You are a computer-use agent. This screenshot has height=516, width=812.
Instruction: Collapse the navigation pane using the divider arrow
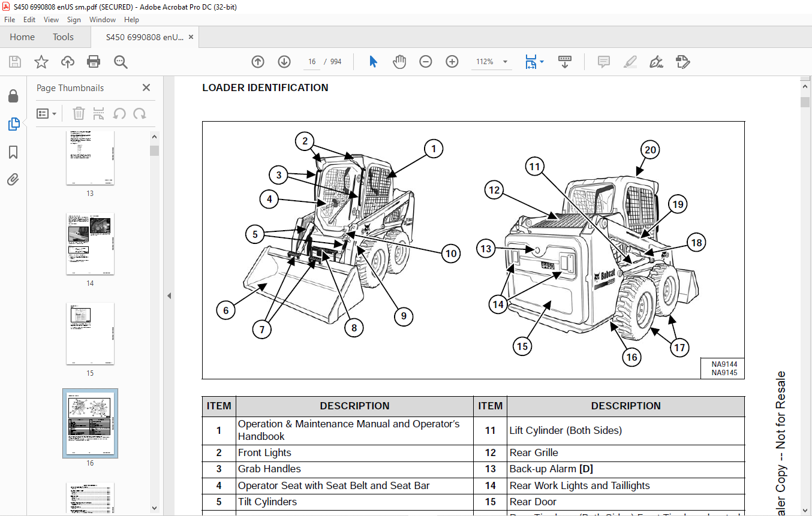(x=169, y=295)
